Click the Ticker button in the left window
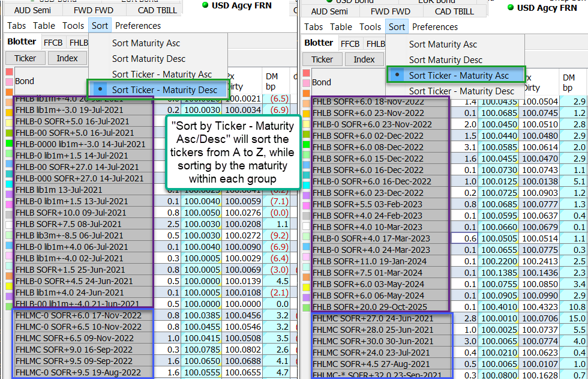The height and width of the screenshot is (379, 588). [25, 58]
